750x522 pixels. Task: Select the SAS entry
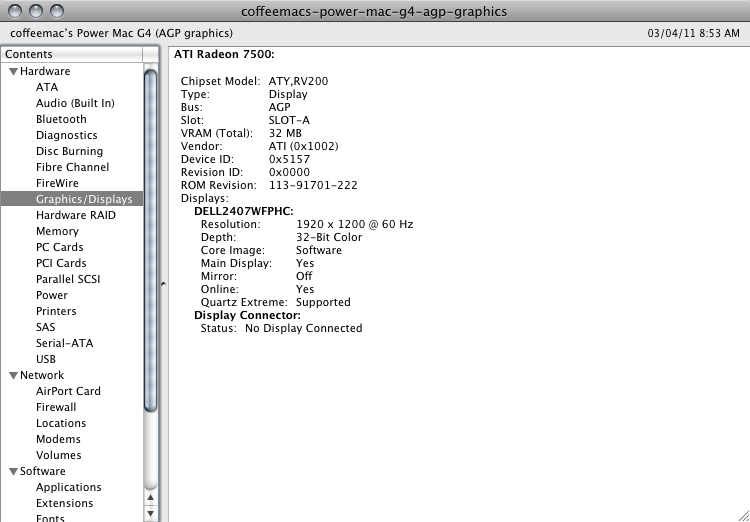45,327
